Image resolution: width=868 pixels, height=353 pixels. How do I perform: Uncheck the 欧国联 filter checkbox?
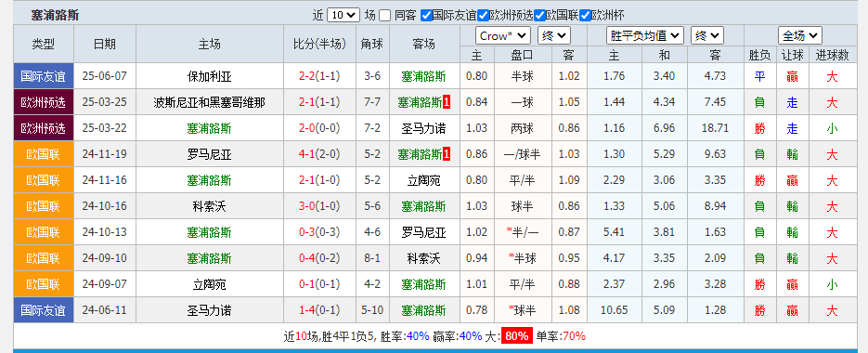pyautogui.click(x=540, y=16)
